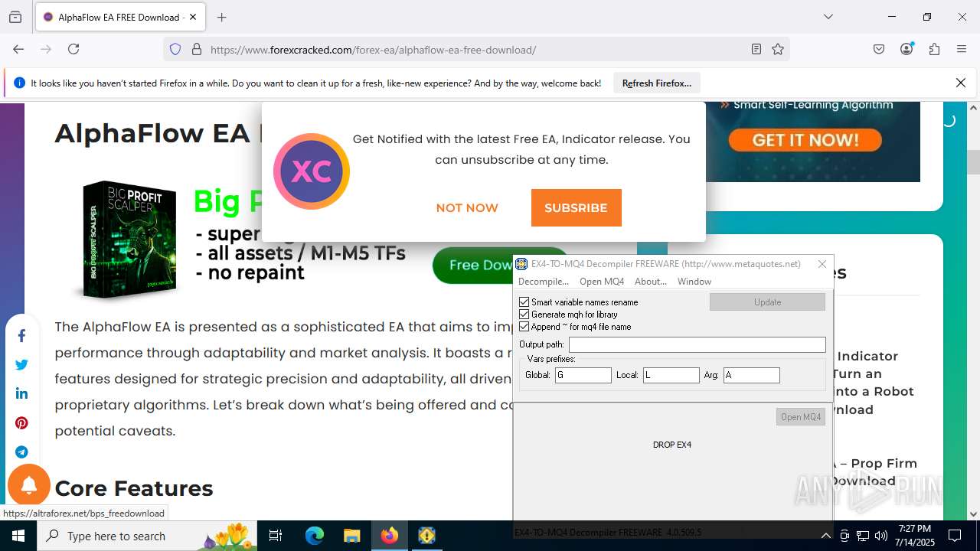Click the greyed Update button in decompiler
The height and width of the screenshot is (551, 980).
point(767,302)
